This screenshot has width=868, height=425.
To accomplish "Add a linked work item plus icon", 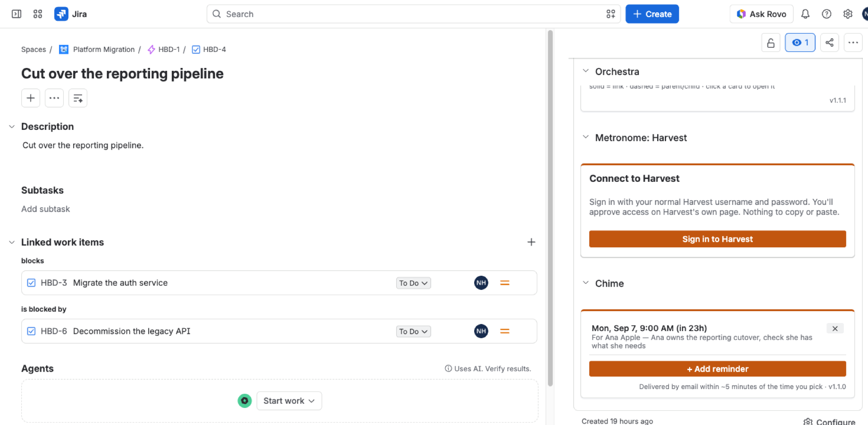I will click(531, 242).
